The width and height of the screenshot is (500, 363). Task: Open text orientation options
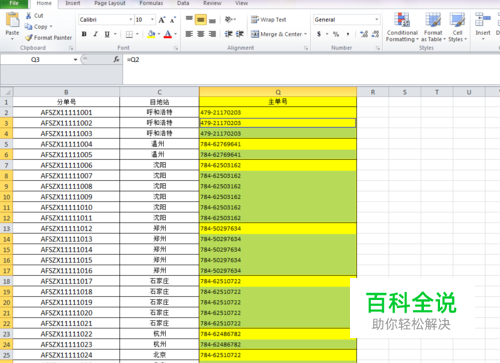[x=230, y=19]
